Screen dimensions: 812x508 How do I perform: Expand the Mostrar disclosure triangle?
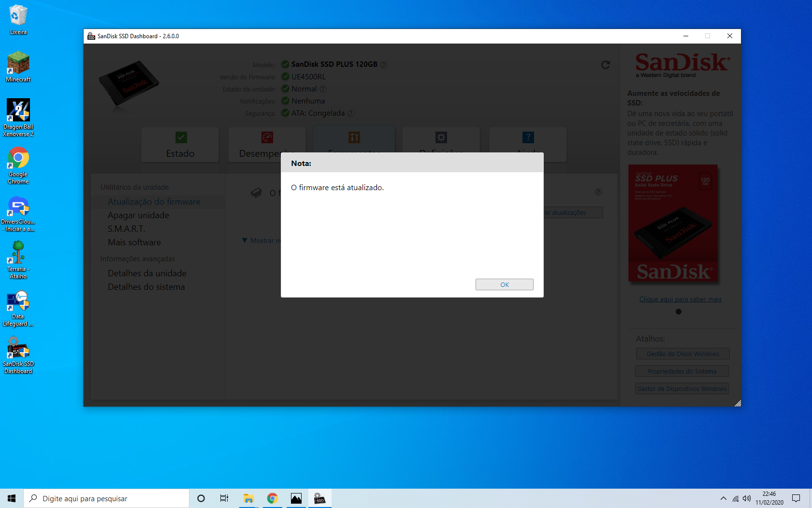[x=245, y=240]
